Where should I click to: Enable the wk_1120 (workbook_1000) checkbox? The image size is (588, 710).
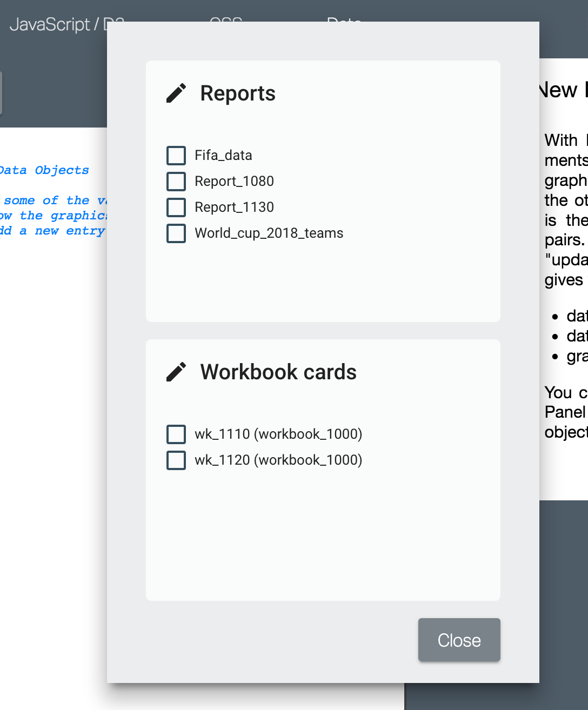point(176,460)
